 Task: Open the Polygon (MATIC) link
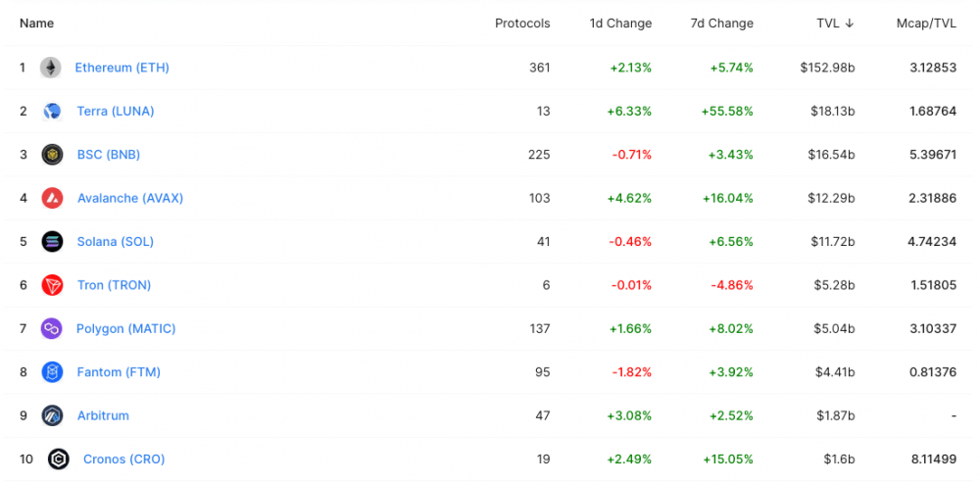126,328
